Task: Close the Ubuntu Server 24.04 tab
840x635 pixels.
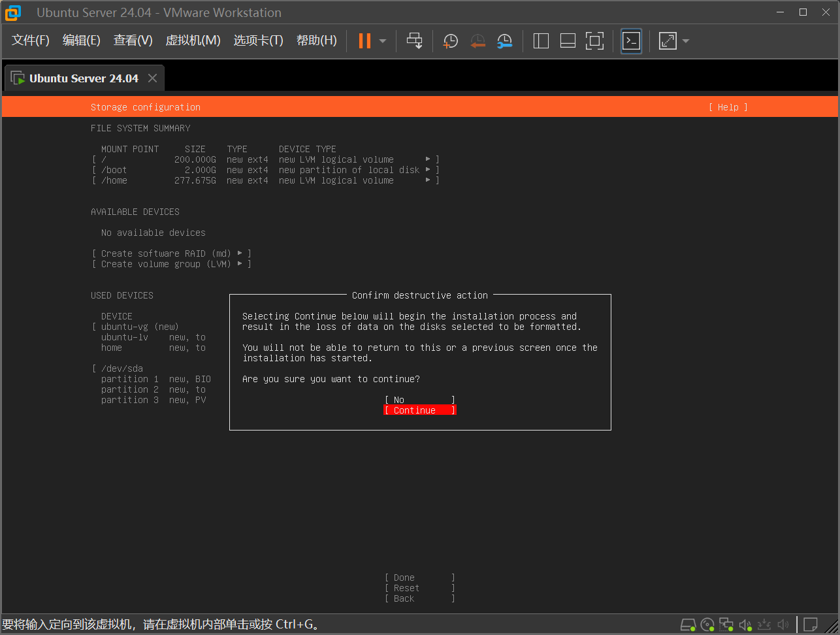Action: click(152, 78)
